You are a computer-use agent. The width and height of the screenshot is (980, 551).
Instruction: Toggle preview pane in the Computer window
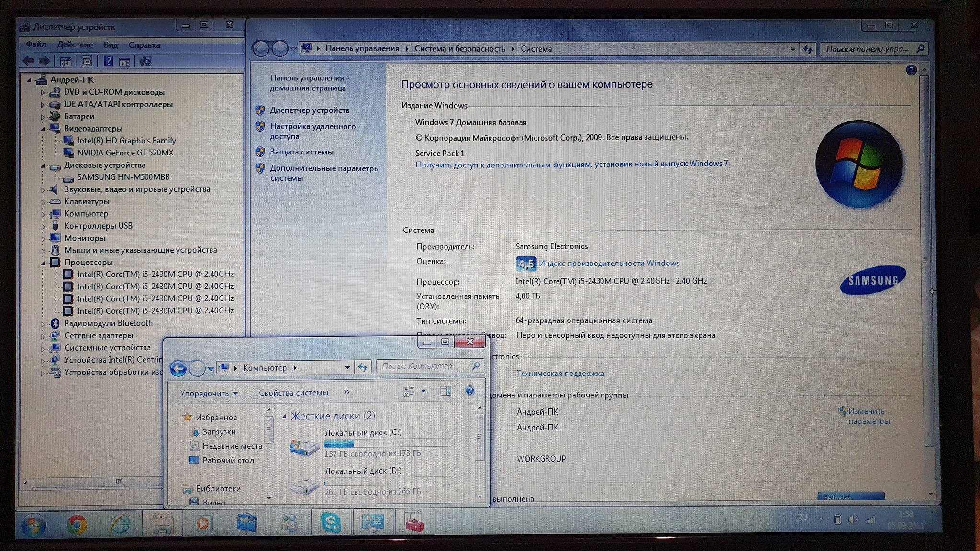(445, 391)
